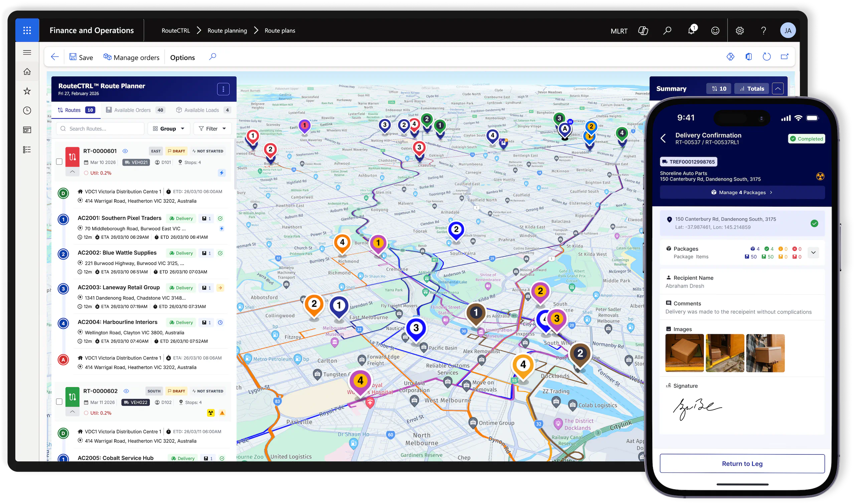
Task: Click arrow status for Laneway Retail Group
Action: point(220,288)
